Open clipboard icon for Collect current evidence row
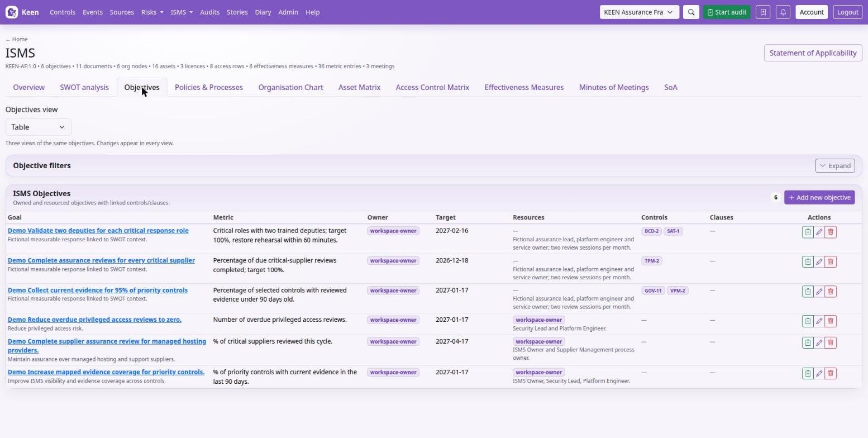 808,291
